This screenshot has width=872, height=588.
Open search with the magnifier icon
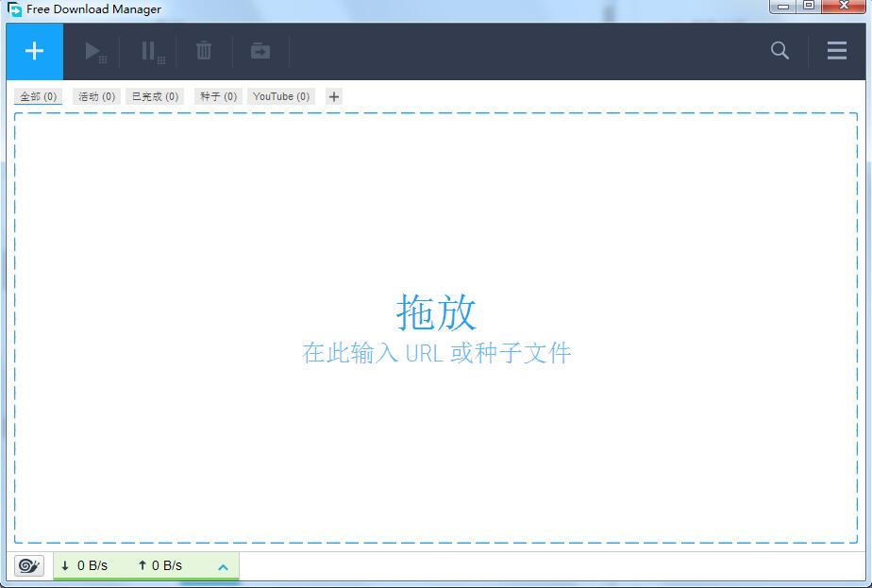(780, 51)
